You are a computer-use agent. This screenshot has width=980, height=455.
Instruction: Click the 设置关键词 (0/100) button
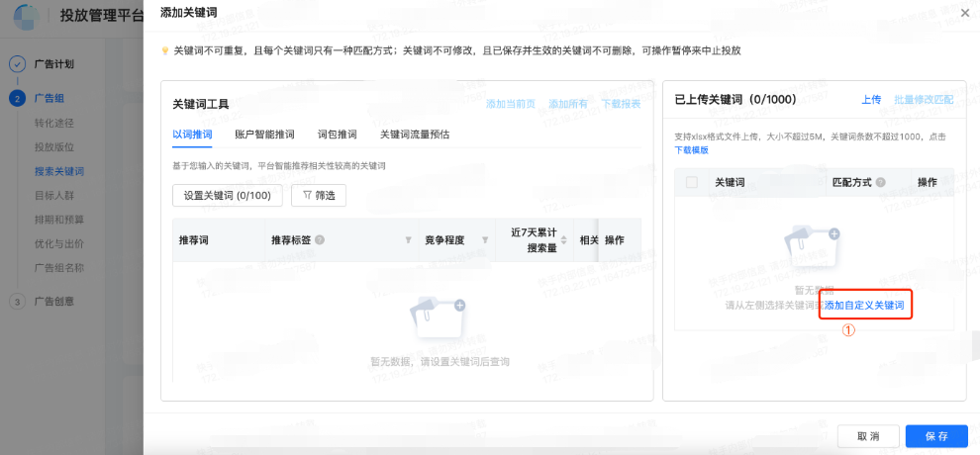point(228,196)
